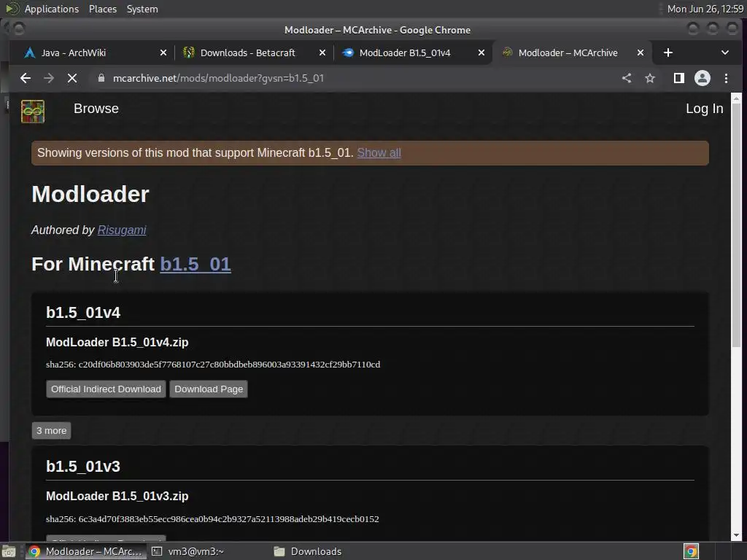Switch to the vm3@vm3 terminal window
Viewport: 747px width, 560px height.
(x=188, y=551)
